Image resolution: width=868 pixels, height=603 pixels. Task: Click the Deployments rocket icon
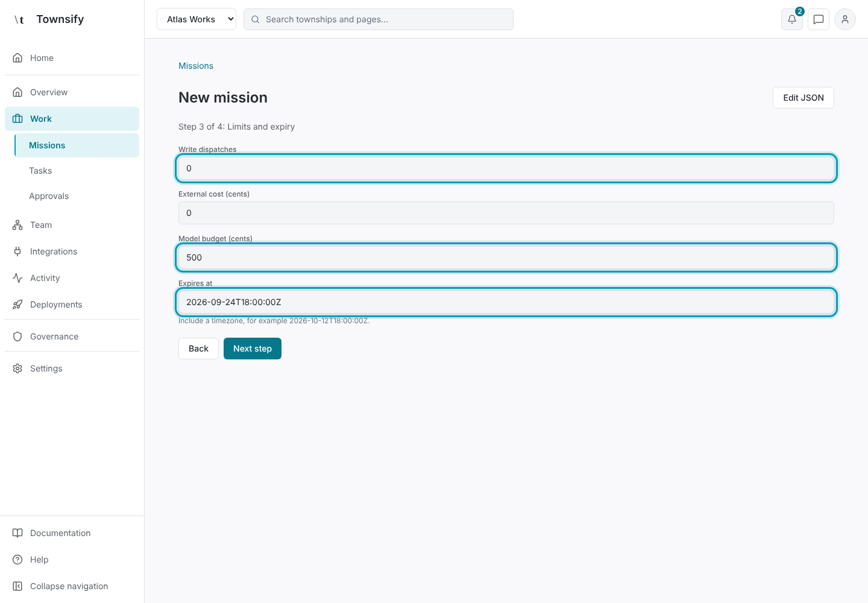click(x=17, y=305)
